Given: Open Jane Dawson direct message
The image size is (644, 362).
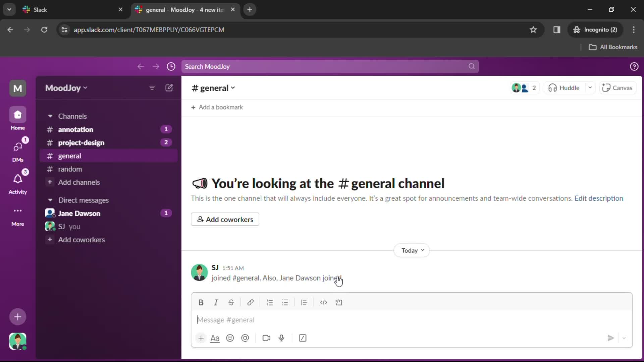Looking at the screenshot, I should point(109,213).
